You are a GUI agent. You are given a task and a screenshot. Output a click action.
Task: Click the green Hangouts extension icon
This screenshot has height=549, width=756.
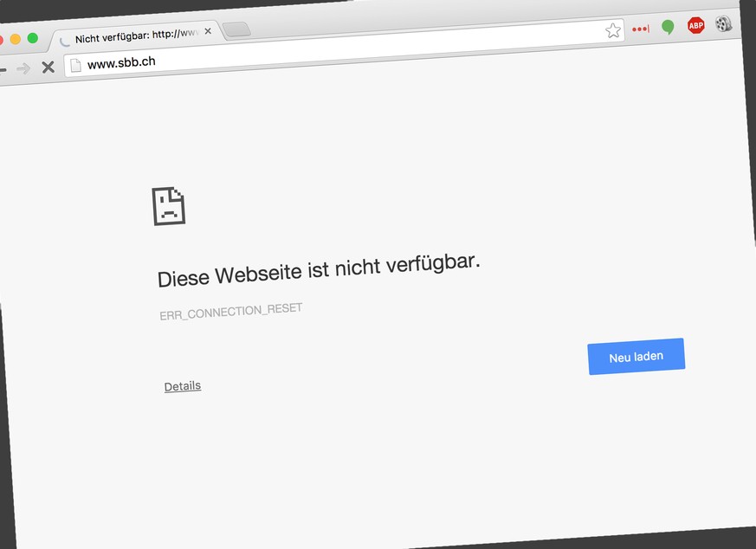tap(668, 28)
